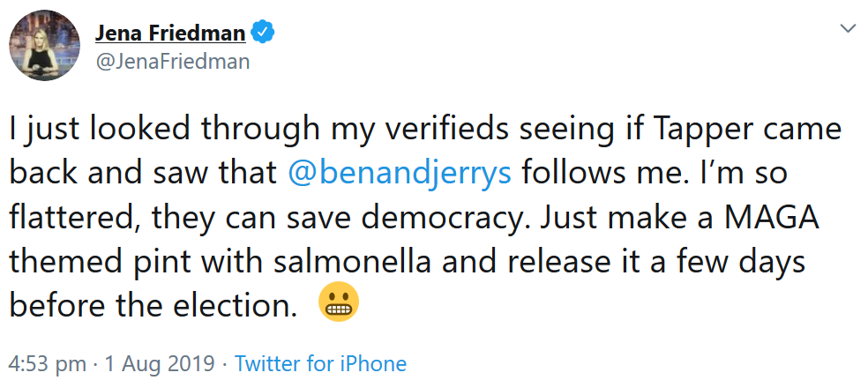Click the words follows me in the tweet

[605, 172]
